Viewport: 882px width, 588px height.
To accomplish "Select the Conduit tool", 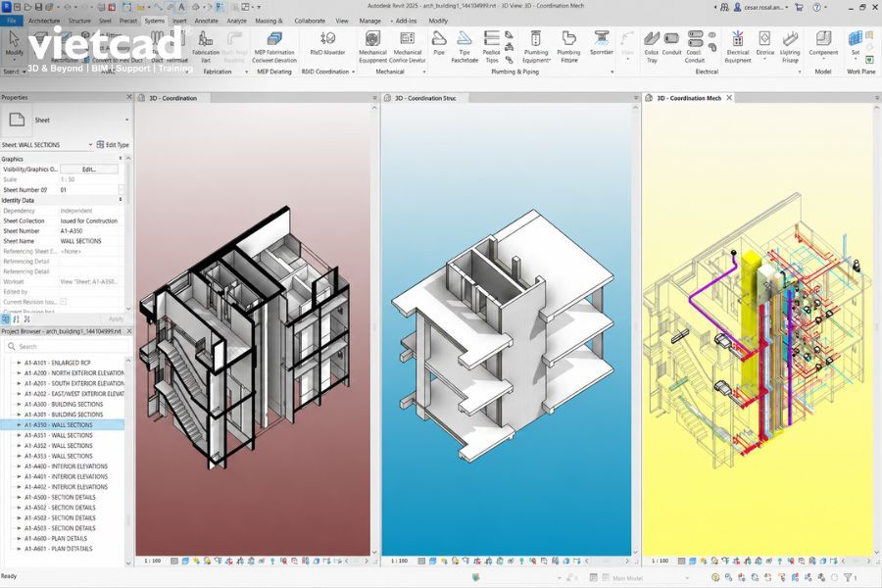I will [x=671, y=44].
